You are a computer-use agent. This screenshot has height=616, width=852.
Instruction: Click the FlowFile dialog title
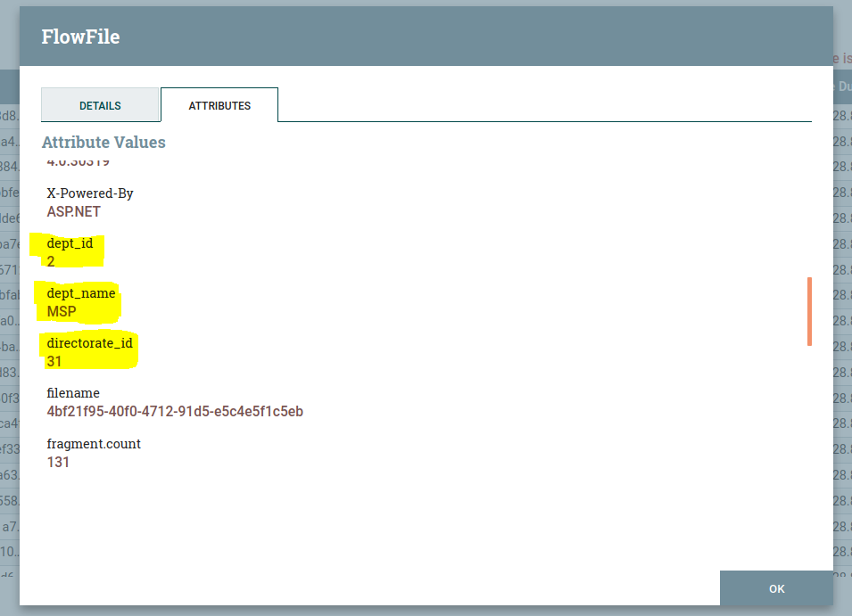80,37
